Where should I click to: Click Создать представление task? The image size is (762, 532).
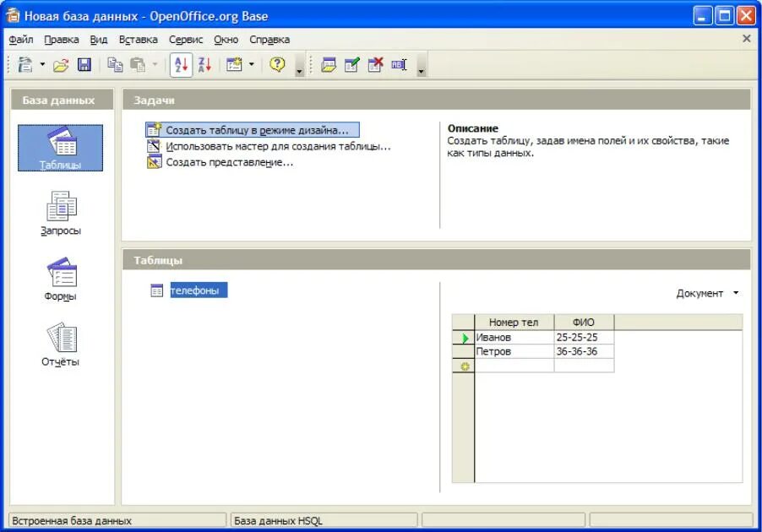pos(220,162)
